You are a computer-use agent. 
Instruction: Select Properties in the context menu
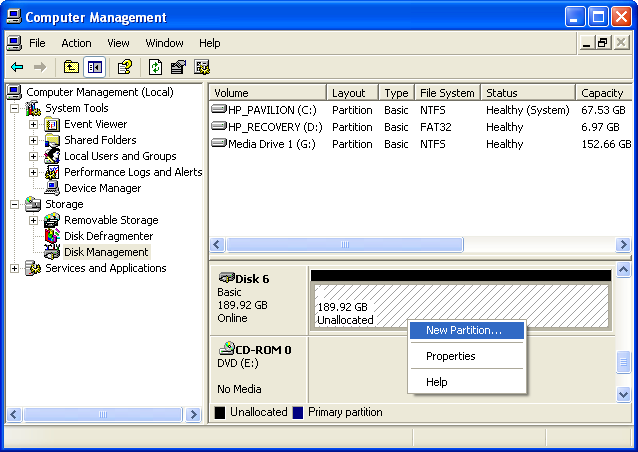450,356
